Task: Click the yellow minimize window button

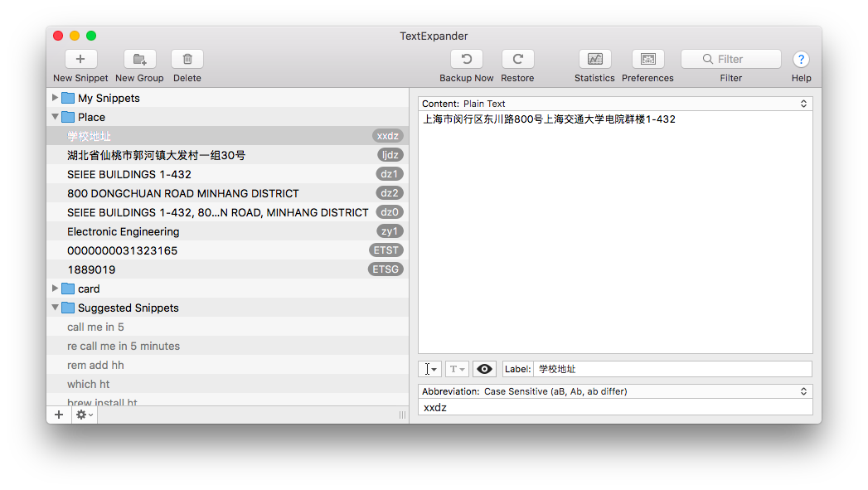Action: [x=75, y=36]
